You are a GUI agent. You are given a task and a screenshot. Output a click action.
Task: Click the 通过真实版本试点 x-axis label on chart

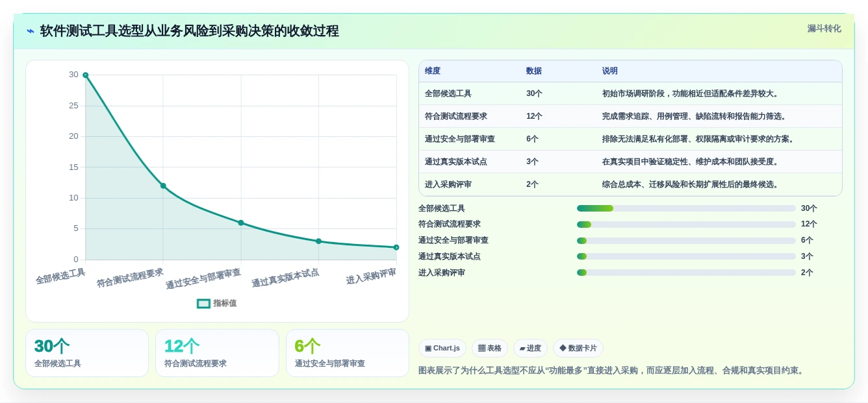(x=285, y=278)
